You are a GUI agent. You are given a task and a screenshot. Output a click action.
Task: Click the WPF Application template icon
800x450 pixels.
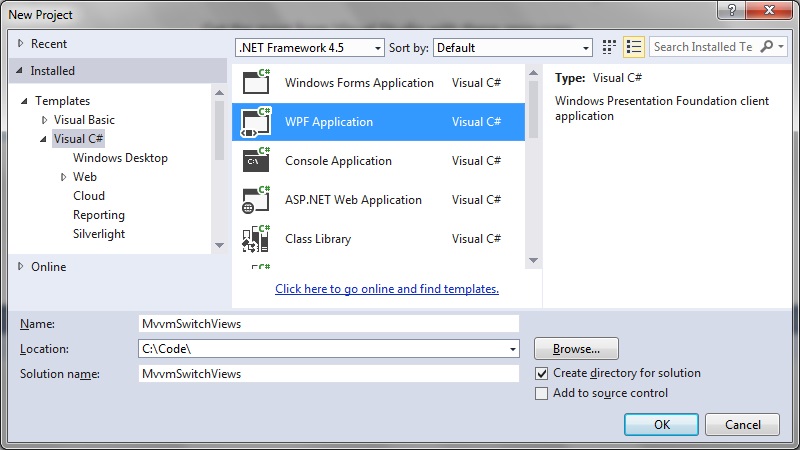click(x=256, y=121)
